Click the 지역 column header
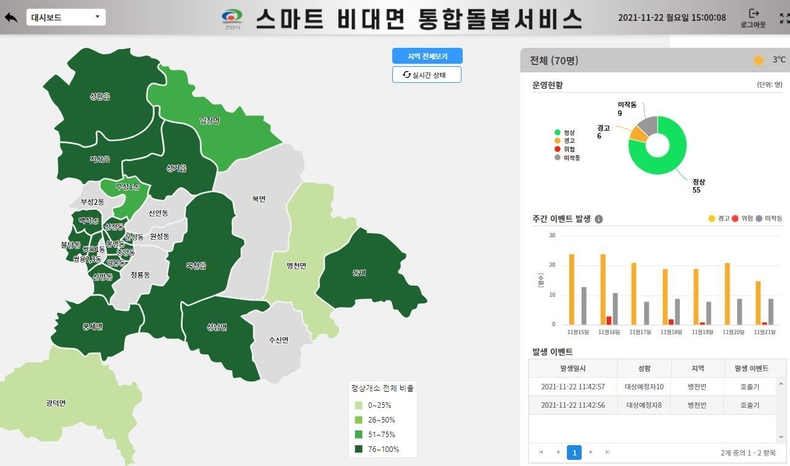 coord(698,369)
